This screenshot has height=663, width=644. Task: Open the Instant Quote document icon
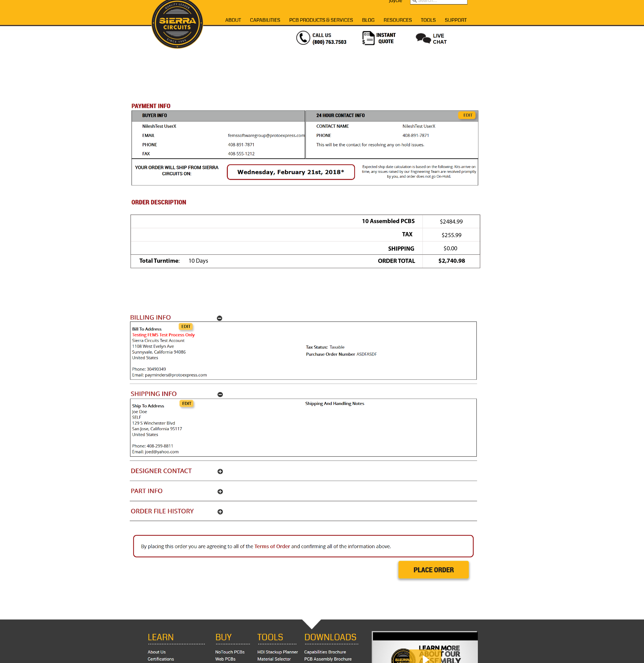click(x=368, y=38)
